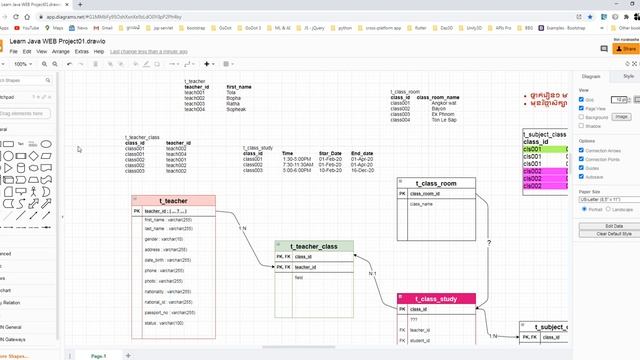Screen dimensions: 640x360
Task: Open the connection arrow style dropdown
Action: (x=174, y=64)
